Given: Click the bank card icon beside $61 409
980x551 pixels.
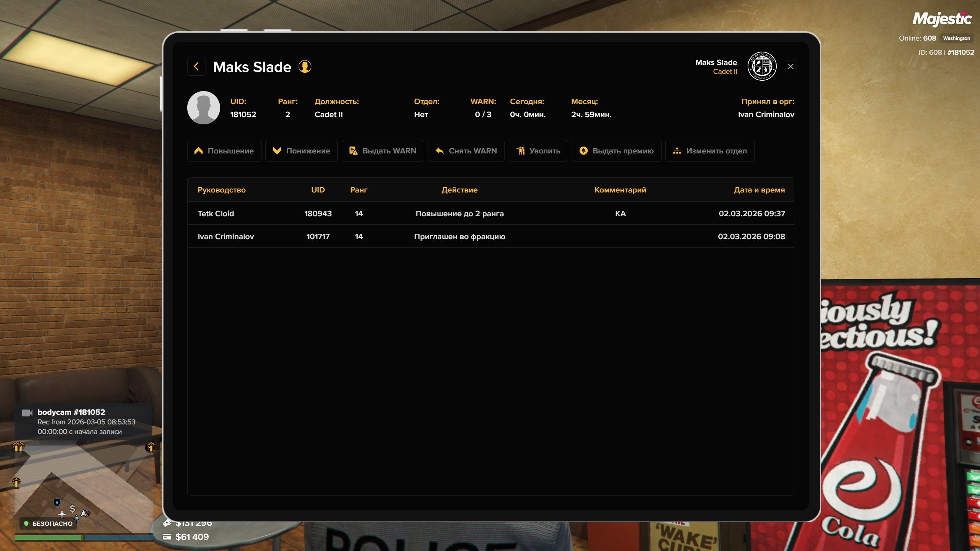Looking at the screenshot, I should pos(167,537).
